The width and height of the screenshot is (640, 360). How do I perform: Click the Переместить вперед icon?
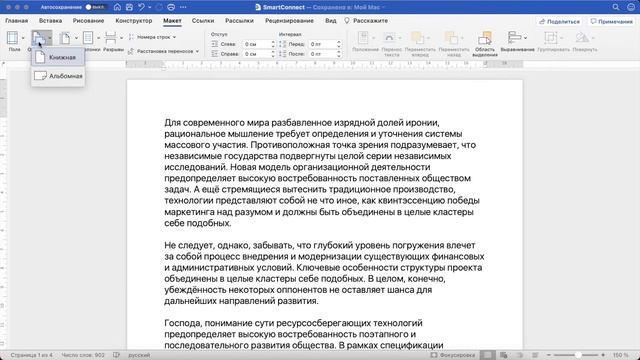point(417,38)
